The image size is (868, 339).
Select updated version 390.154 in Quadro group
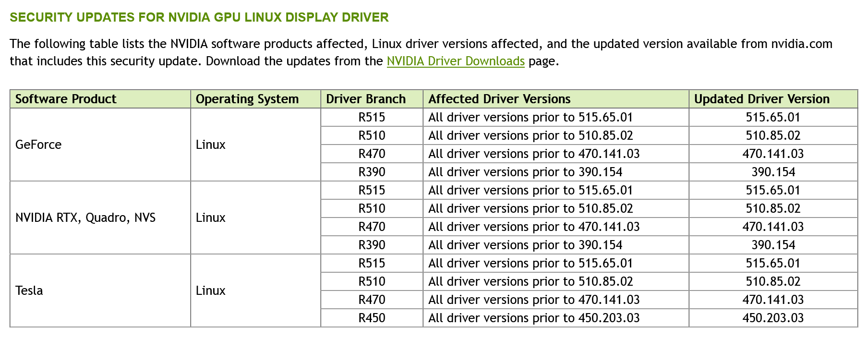tap(773, 245)
